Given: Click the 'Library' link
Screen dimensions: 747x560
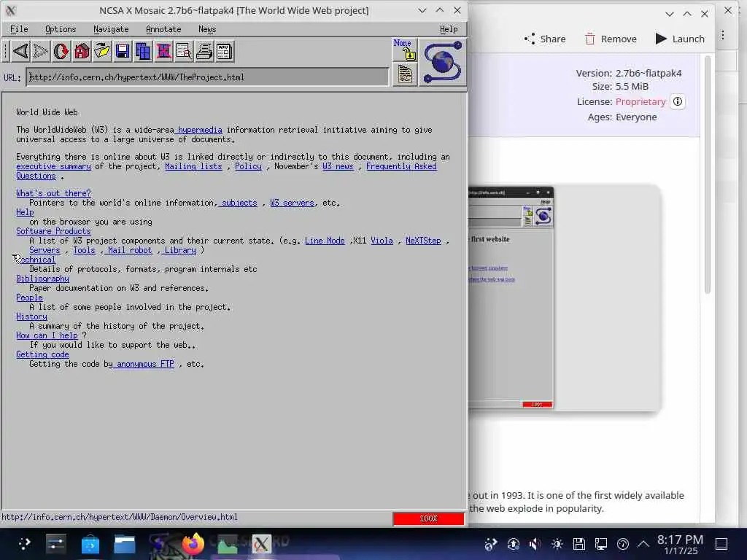Looking at the screenshot, I should pos(180,250).
